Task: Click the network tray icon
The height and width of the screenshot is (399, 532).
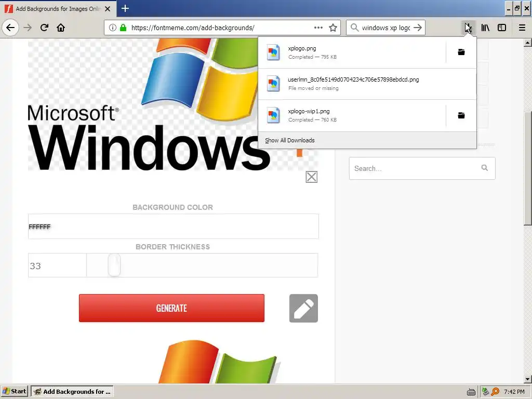Action: click(x=485, y=392)
